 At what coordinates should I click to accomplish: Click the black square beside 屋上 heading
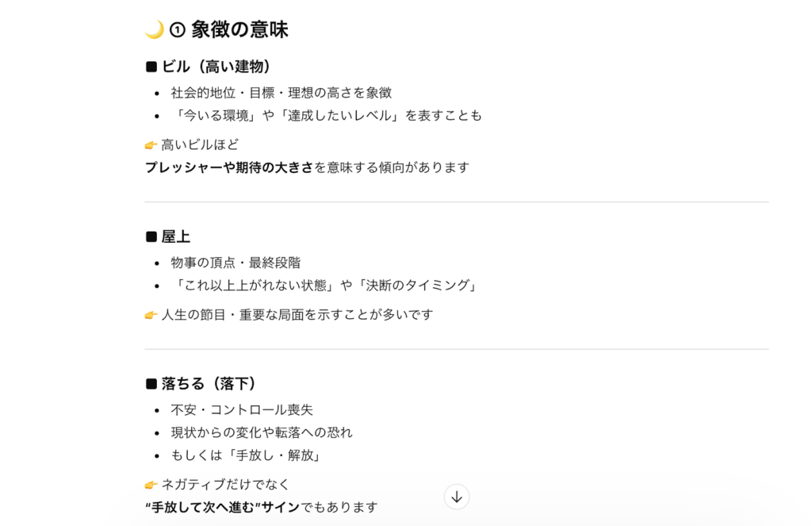pyautogui.click(x=151, y=236)
